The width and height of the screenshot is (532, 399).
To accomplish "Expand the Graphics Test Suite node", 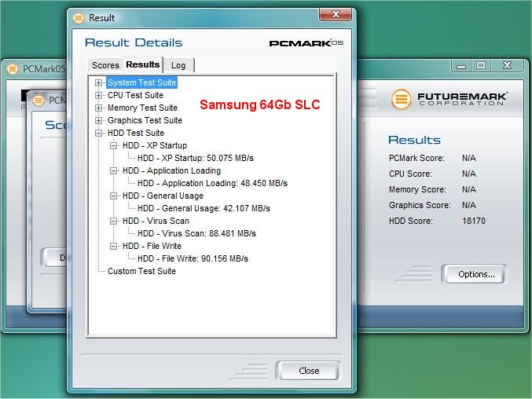I will point(98,120).
